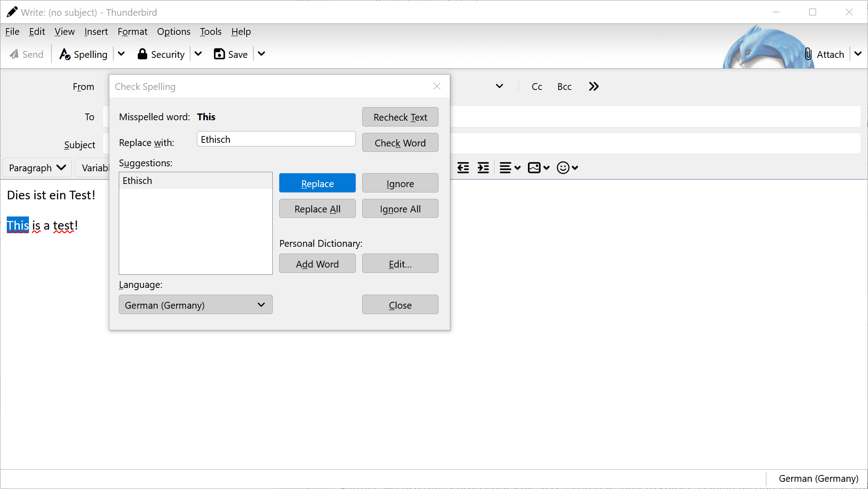Open the Options menu

point(173,32)
